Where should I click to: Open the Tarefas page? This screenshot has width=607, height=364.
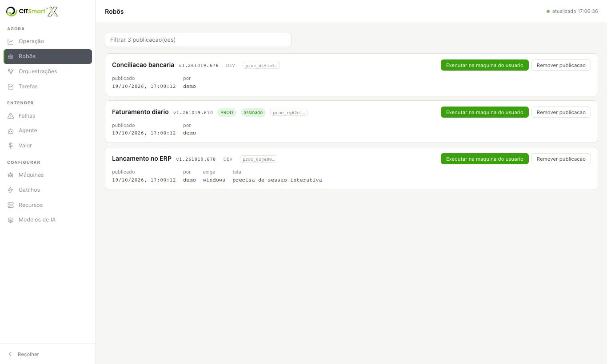pos(48,87)
